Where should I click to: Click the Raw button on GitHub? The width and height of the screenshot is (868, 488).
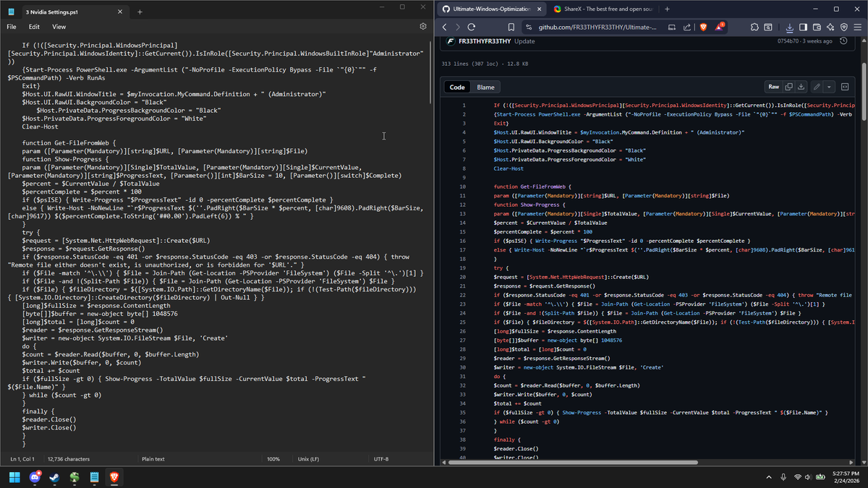[773, 87]
